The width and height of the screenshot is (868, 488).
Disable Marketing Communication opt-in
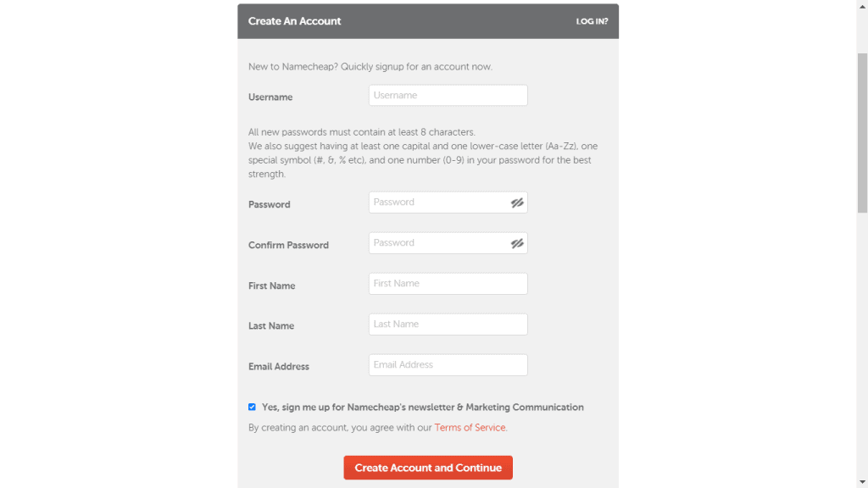[x=252, y=407]
